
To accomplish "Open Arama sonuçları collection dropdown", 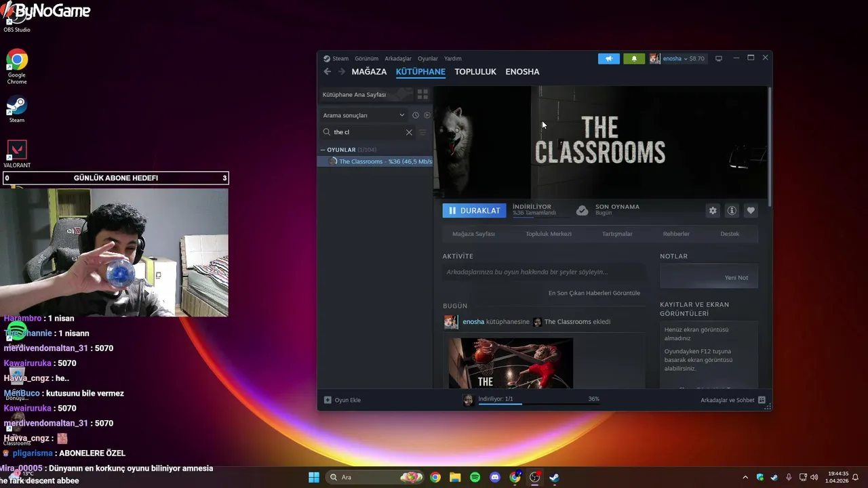I will (364, 115).
